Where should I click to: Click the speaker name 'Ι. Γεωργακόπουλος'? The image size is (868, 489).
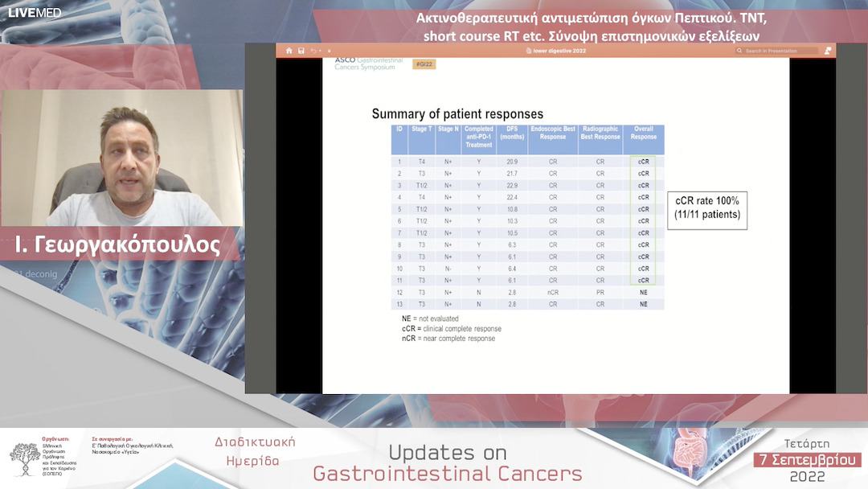coord(117,244)
